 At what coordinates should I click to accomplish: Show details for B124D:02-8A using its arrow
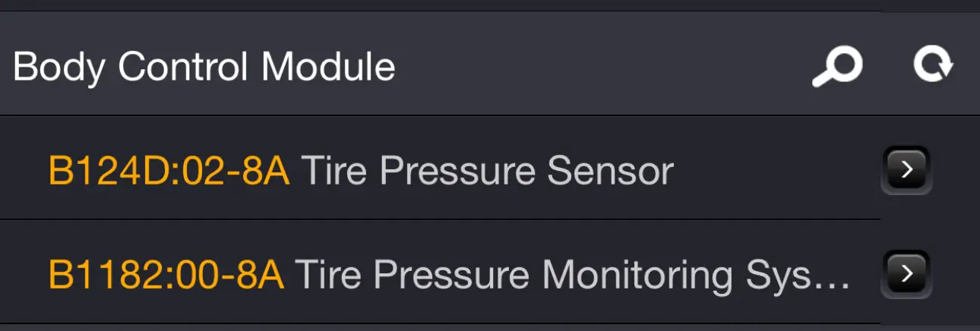coord(906,170)
